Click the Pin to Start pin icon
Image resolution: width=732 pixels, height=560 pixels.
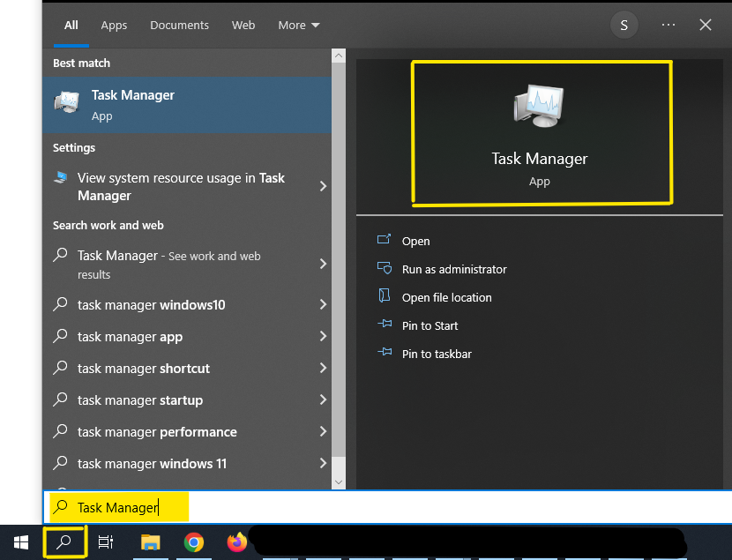pos(385,324)
